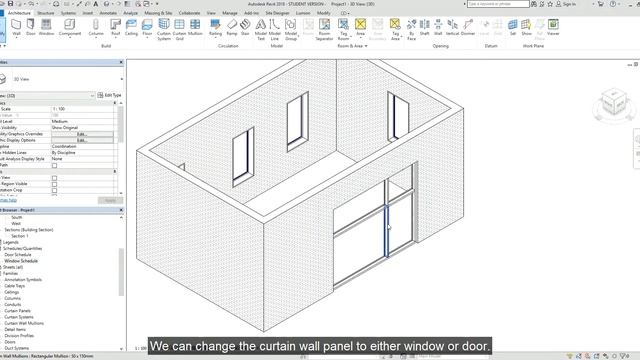Collapse the Extents section in Properties

pyautogui.click(x=115, y=171)
